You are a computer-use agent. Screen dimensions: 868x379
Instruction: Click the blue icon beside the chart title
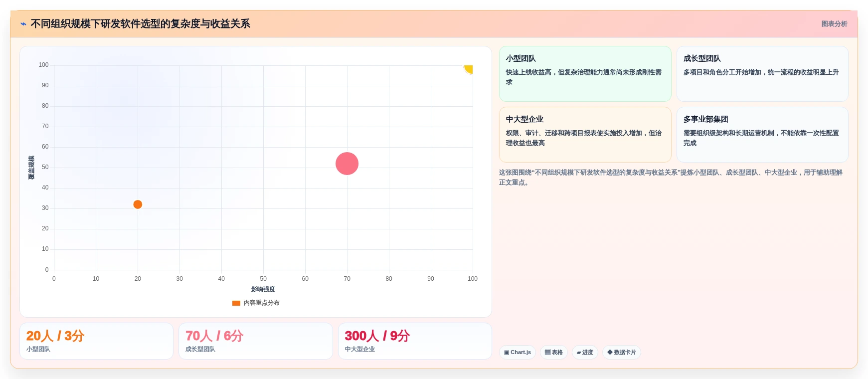tap(23, 24)
